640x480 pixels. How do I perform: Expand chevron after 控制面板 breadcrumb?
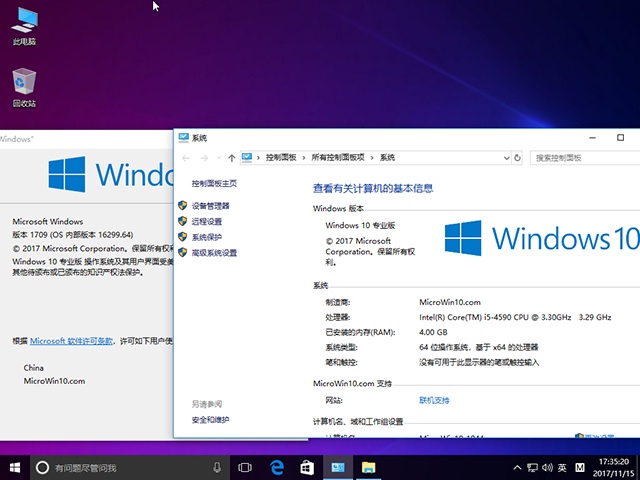304,158
